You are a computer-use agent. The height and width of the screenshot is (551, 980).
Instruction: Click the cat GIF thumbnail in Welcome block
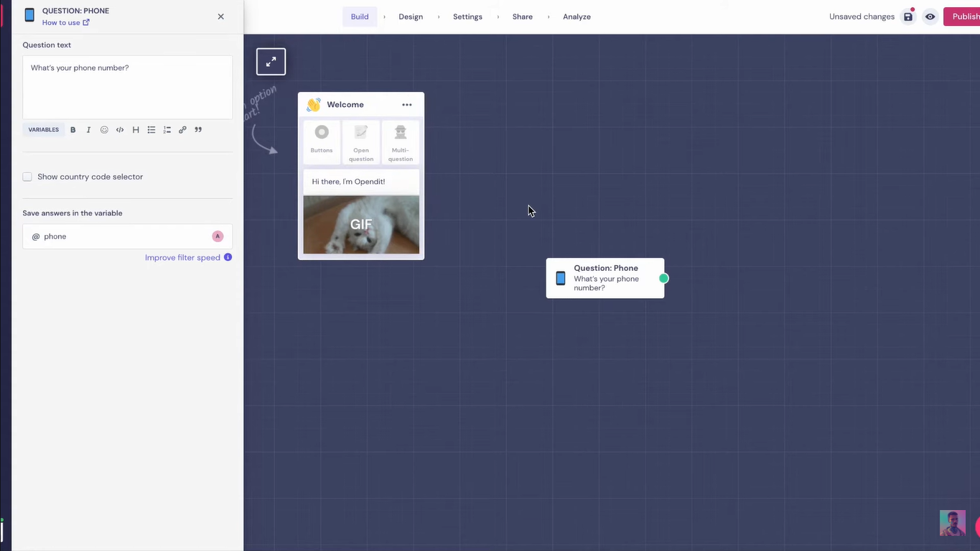361,225
